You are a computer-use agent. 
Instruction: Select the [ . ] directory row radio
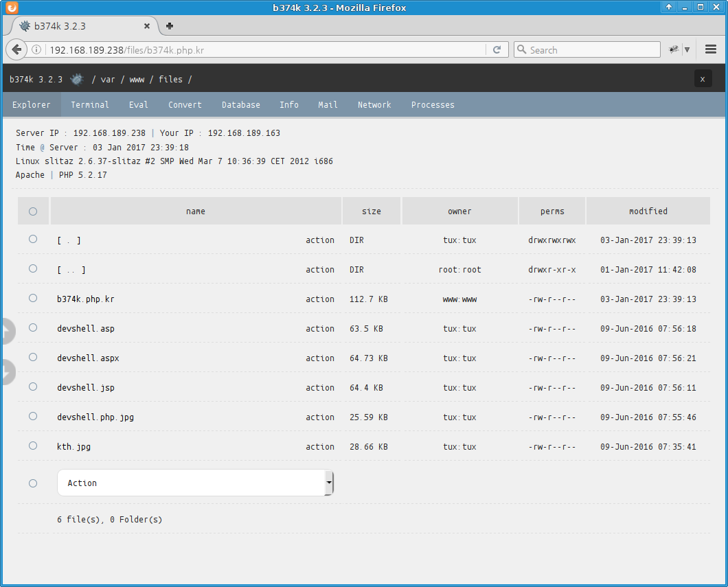tap(33, 239)
